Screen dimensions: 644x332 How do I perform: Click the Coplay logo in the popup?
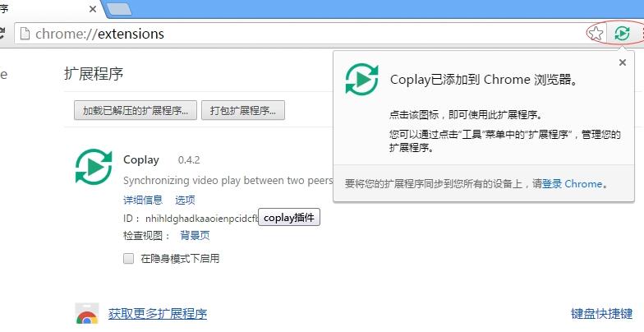point(361,79)
